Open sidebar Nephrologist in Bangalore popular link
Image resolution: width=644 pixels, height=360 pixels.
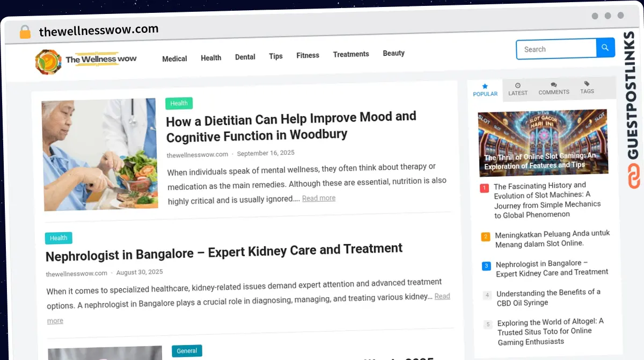coord(552,268)
